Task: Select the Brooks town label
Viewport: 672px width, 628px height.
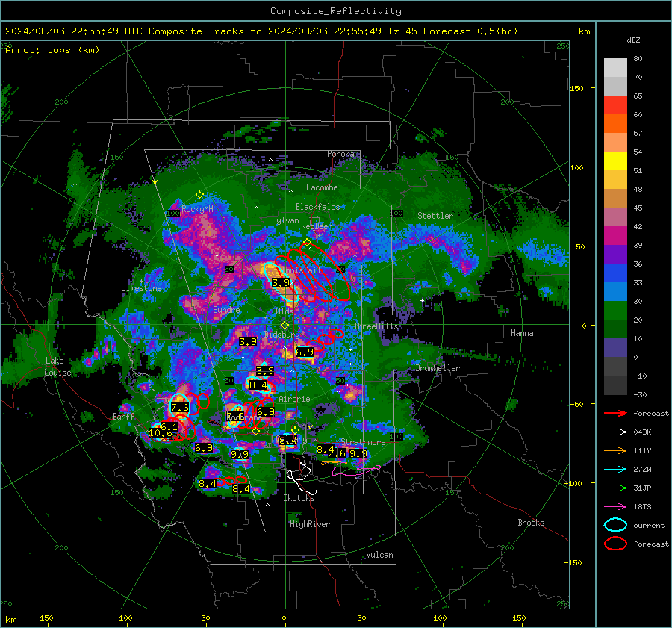Action: point(531,523)
